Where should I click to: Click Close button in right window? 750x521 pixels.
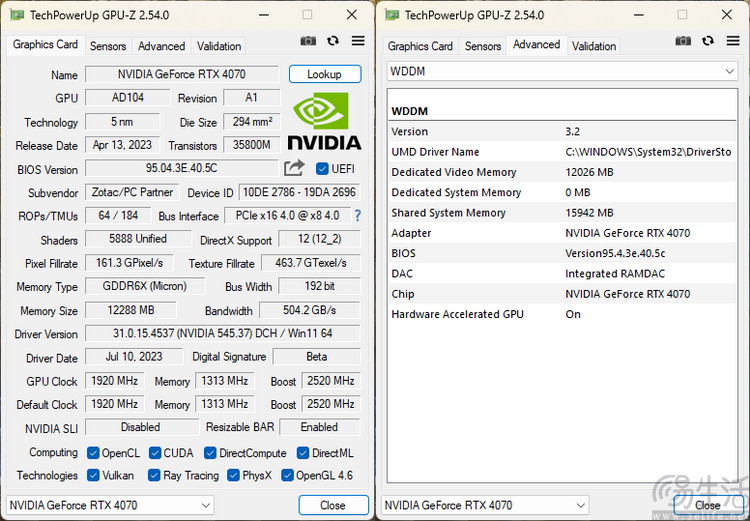pos(708,505)
